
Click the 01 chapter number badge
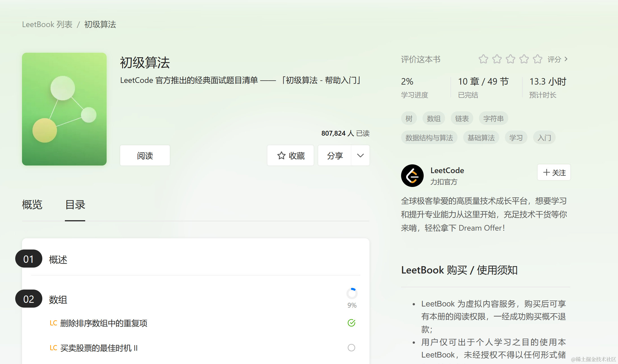click(x=29, y=259)
